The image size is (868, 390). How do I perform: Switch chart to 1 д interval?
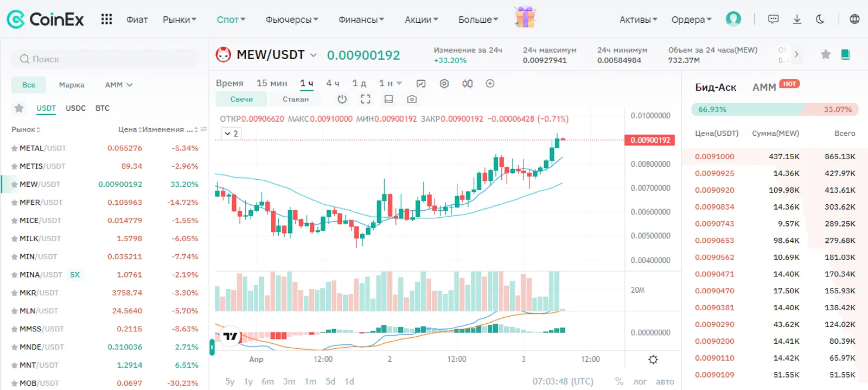pos(359,83)
